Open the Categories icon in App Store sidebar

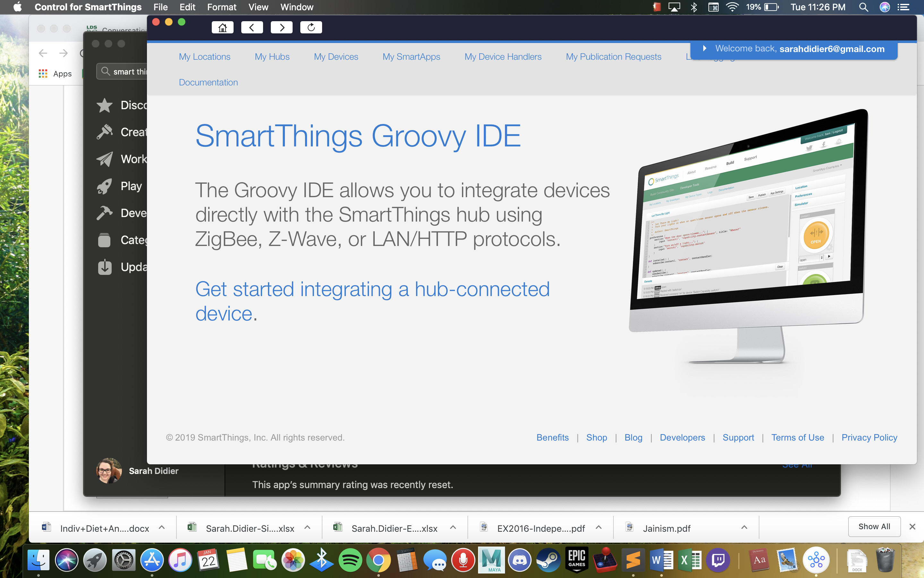pos(104,240)
